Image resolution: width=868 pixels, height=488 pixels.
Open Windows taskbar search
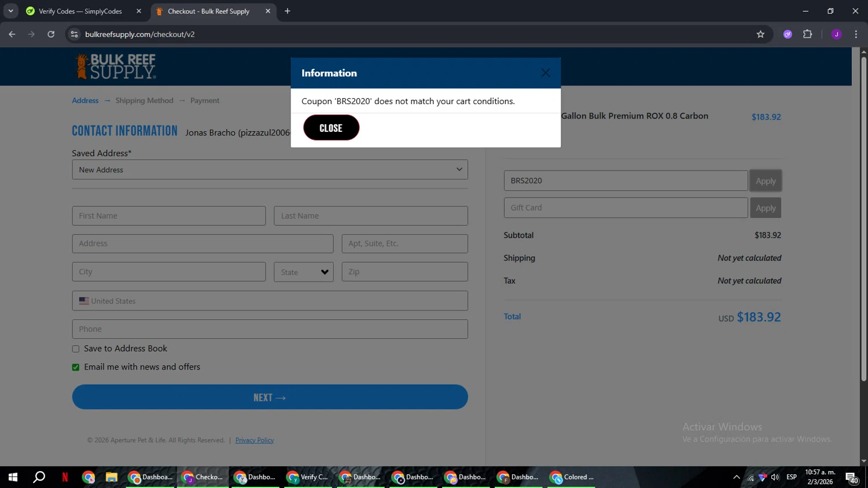point(39,477)
